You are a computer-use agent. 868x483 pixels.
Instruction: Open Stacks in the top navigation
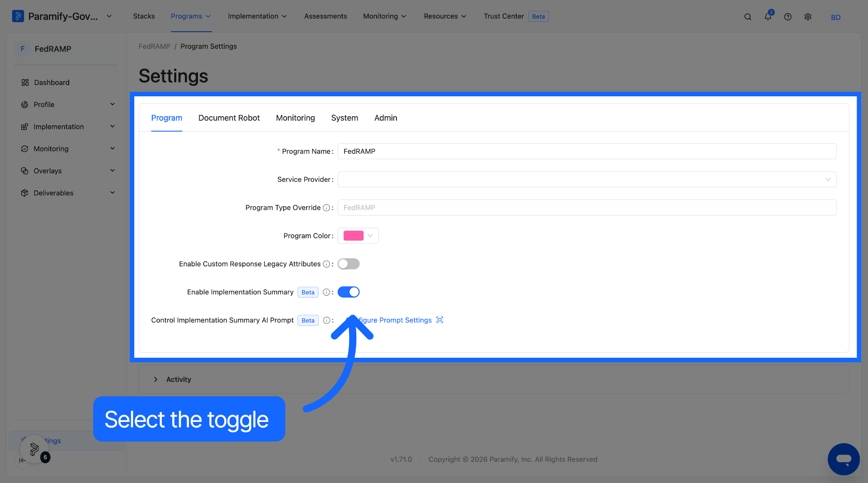coord(144,16)
